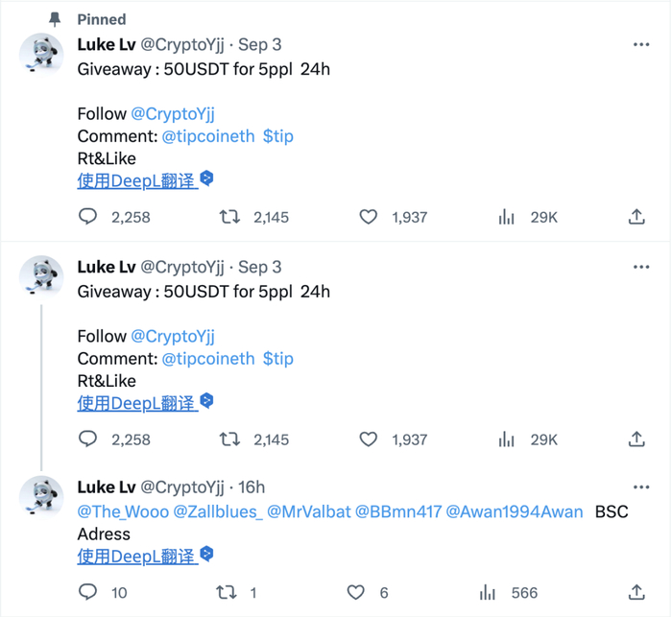672x617 pixels.
Task: Open more options on second giveaway tweet
Action: (x=641, y=267)
